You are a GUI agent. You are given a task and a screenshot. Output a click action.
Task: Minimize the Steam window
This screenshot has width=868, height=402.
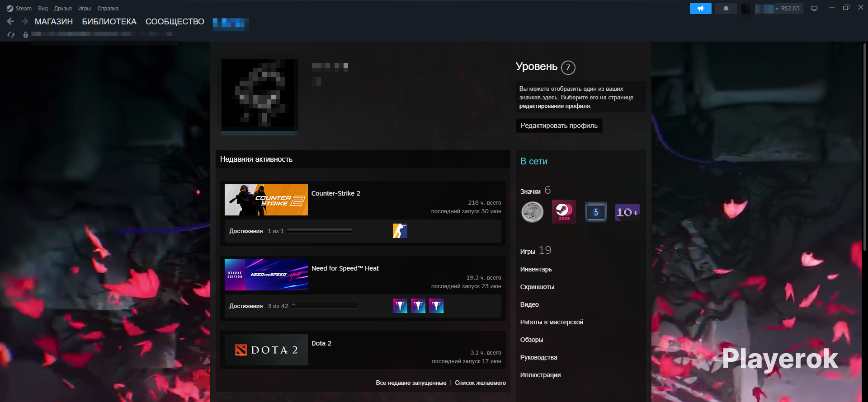[x=831, y=8]
